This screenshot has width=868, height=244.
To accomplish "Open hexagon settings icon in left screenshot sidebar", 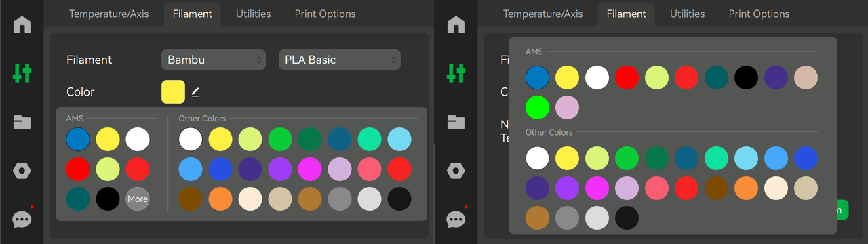I will pos(22,171).
